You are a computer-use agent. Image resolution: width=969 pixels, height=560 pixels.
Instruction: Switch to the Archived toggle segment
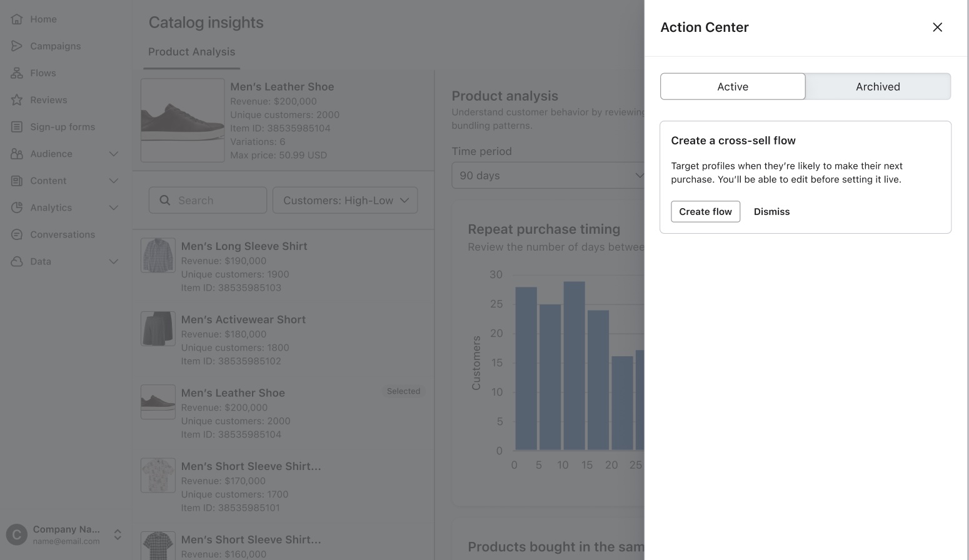pos(877,87)
